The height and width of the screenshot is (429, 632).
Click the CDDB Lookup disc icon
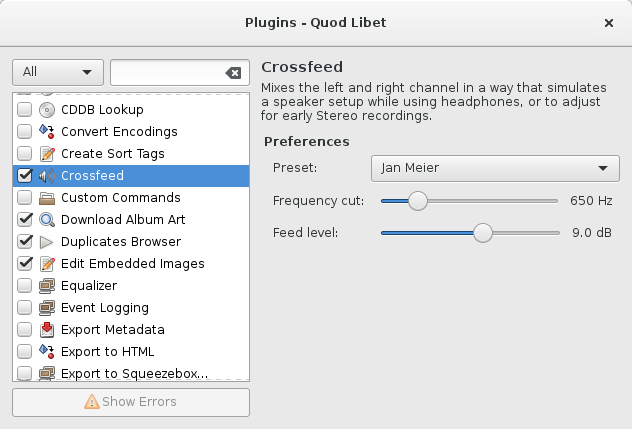(46, 110)
